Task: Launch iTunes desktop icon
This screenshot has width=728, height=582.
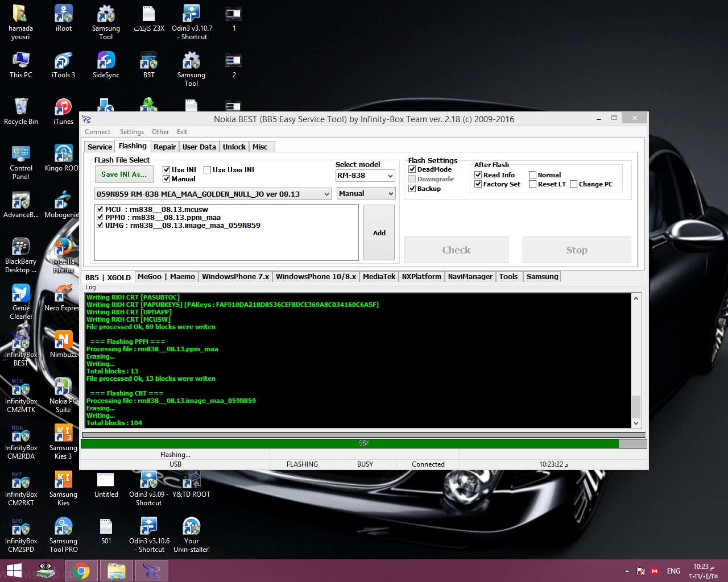Action: click(x=63, y=111)
